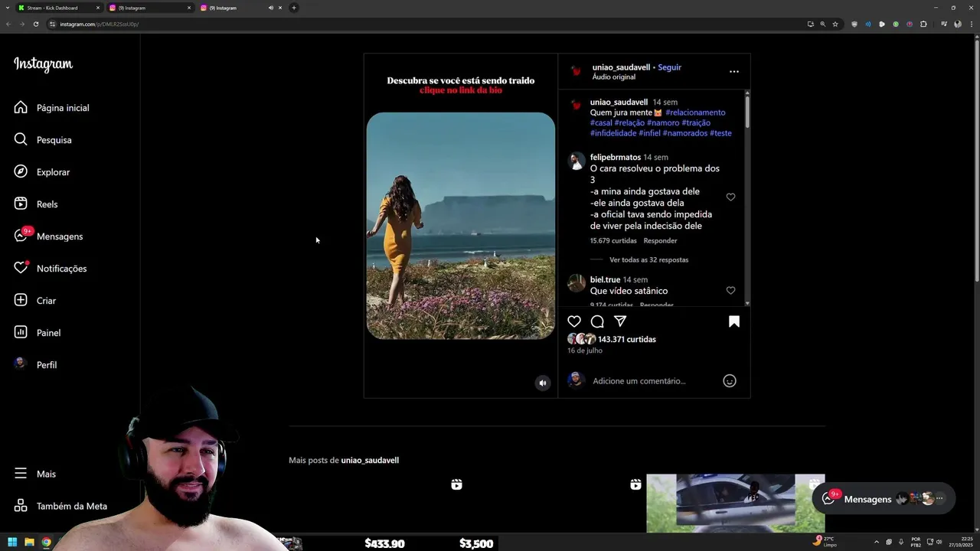Click the #traição hashtag

point(696,122)
